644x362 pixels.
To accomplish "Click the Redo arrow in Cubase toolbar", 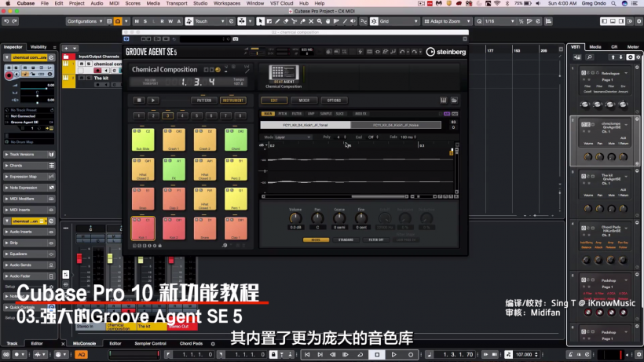I will pyautogui.click(x=15, y=21).
